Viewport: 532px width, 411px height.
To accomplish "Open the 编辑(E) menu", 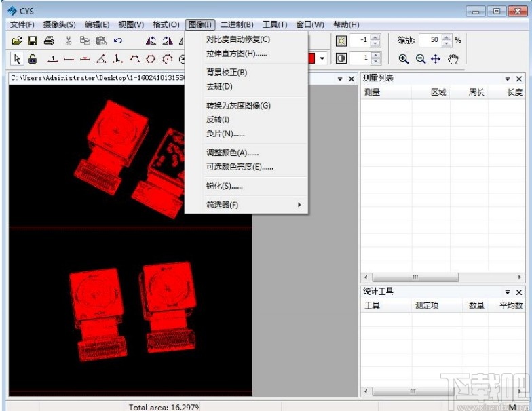I will tap(97, 24).
